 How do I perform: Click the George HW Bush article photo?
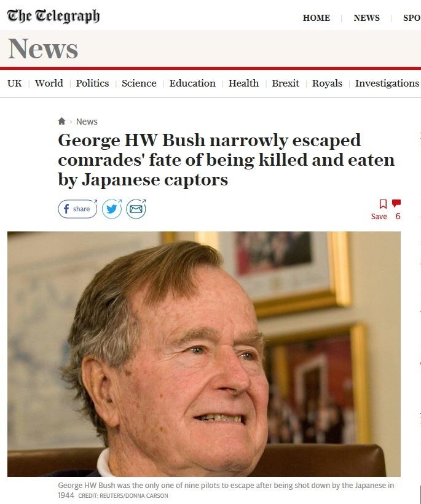(204, 354)
